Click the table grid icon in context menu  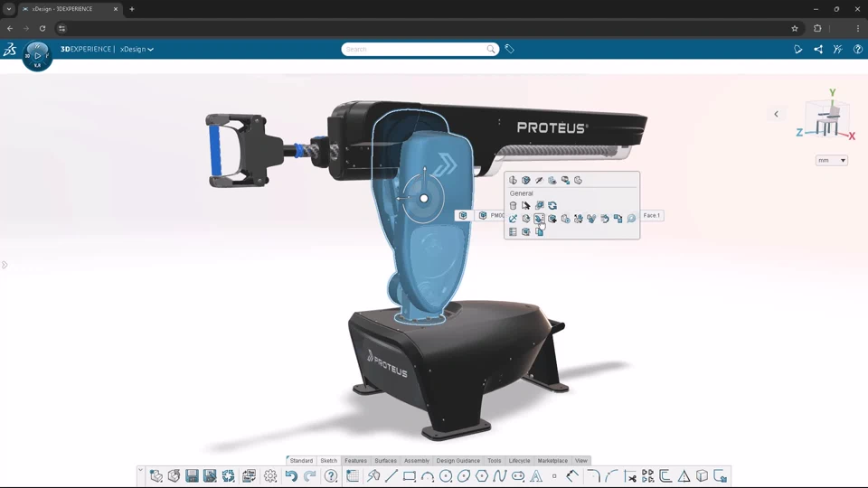[514, 232]
